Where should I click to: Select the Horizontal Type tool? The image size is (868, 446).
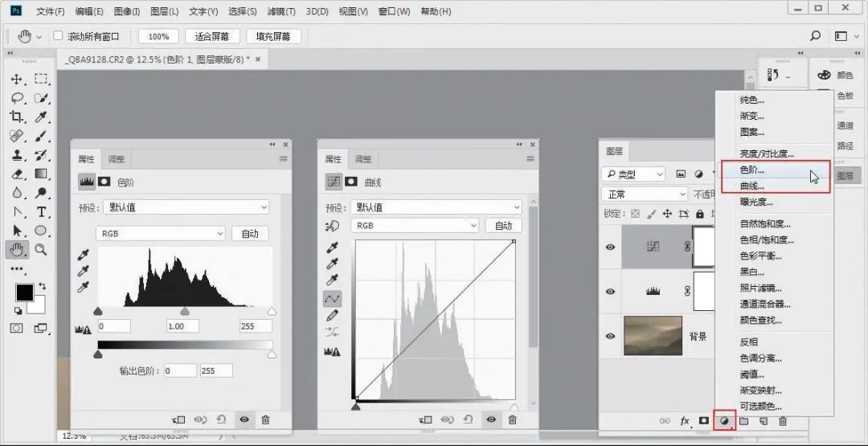click(x=41, y=212)
